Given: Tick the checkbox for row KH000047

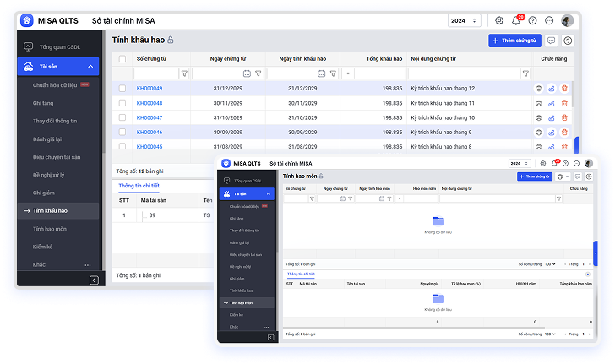Looking at the screenshot, I should point(122,117).
